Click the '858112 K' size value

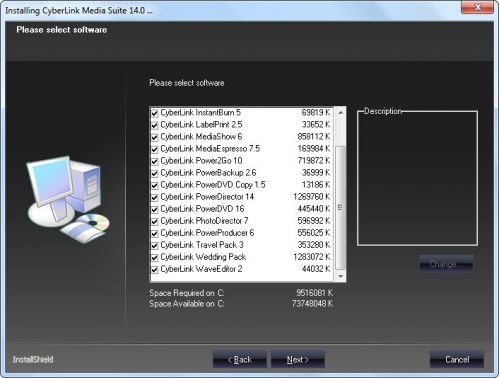(313, 137)
